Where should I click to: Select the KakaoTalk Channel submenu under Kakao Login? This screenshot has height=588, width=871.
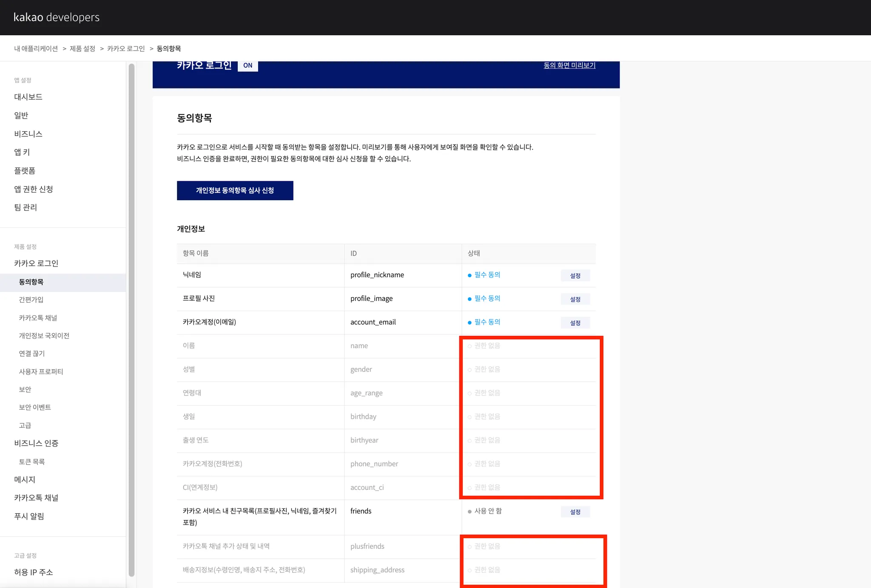38,318
